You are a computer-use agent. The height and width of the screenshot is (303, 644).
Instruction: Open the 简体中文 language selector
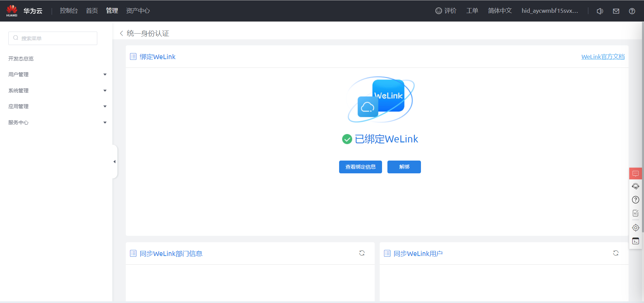point(500,11)
